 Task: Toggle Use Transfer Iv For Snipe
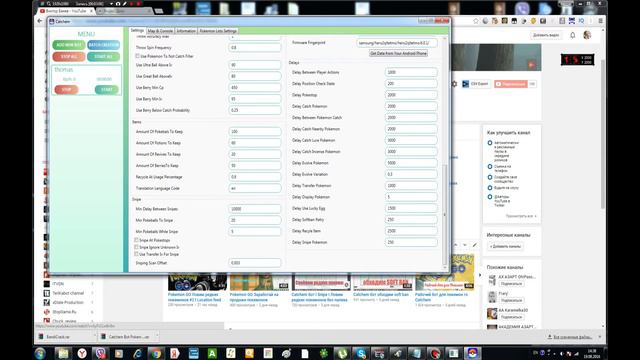[x=136, y=254]
